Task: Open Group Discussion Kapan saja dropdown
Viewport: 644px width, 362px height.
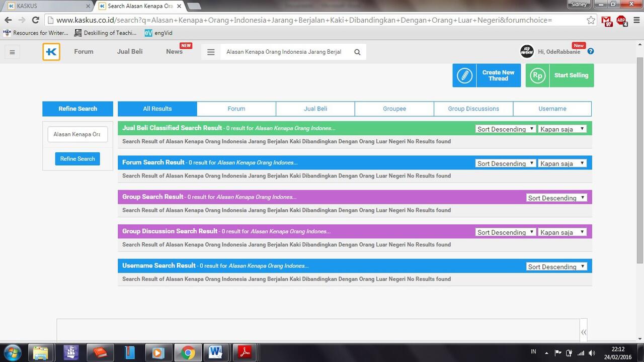Action: click(562, 232)
